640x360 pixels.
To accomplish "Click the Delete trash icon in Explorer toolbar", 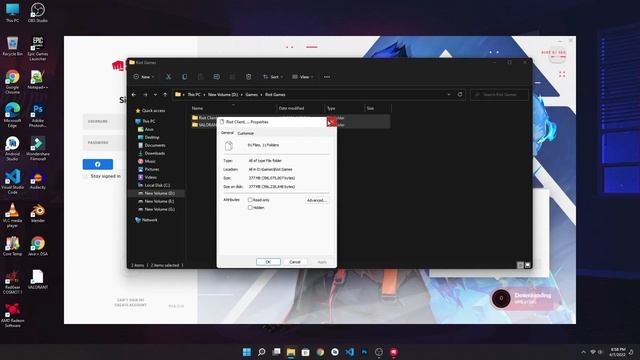I will 249,77.
